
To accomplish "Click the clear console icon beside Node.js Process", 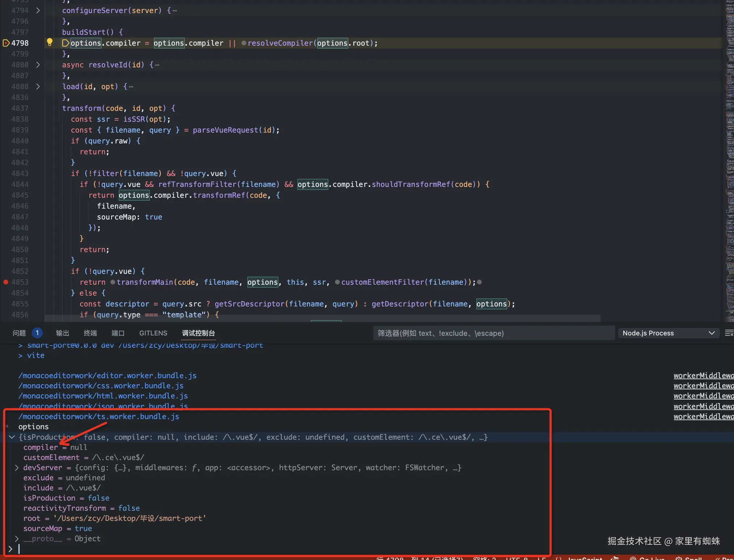I will 729,333.
